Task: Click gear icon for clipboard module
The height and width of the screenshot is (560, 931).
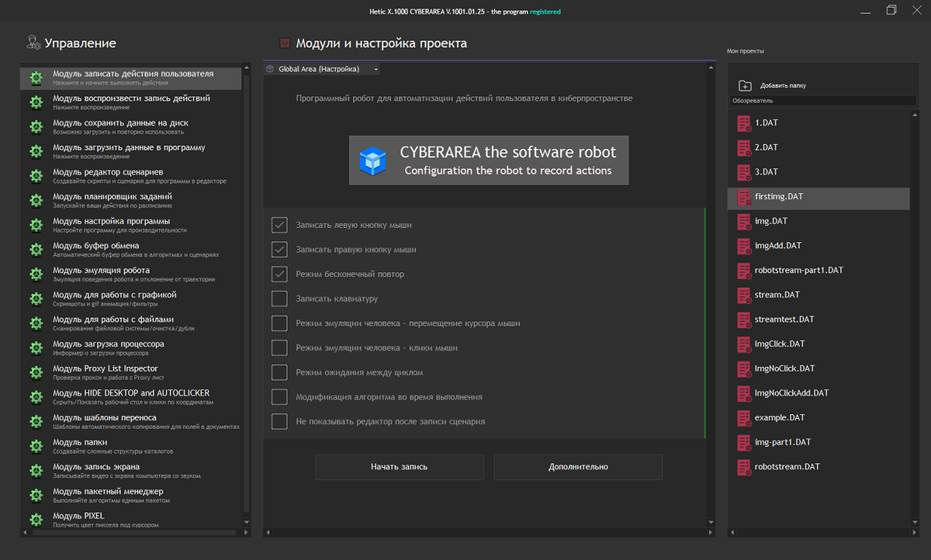Action: click(36, 250)
